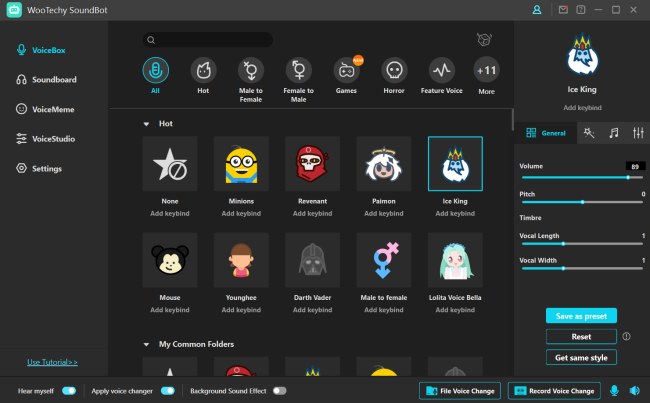Open the user account icon
The width and height of the screenshot is (650, 403).
point(537,10)
